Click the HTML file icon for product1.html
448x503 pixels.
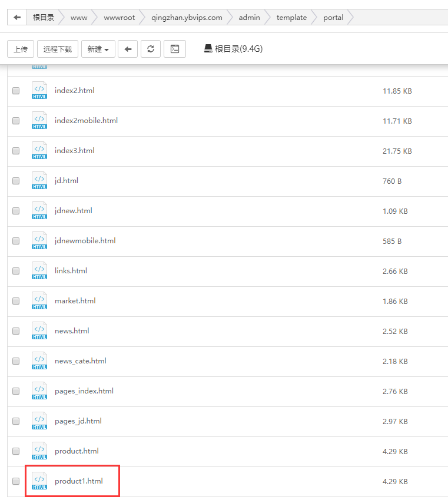[x=39, y=481]
